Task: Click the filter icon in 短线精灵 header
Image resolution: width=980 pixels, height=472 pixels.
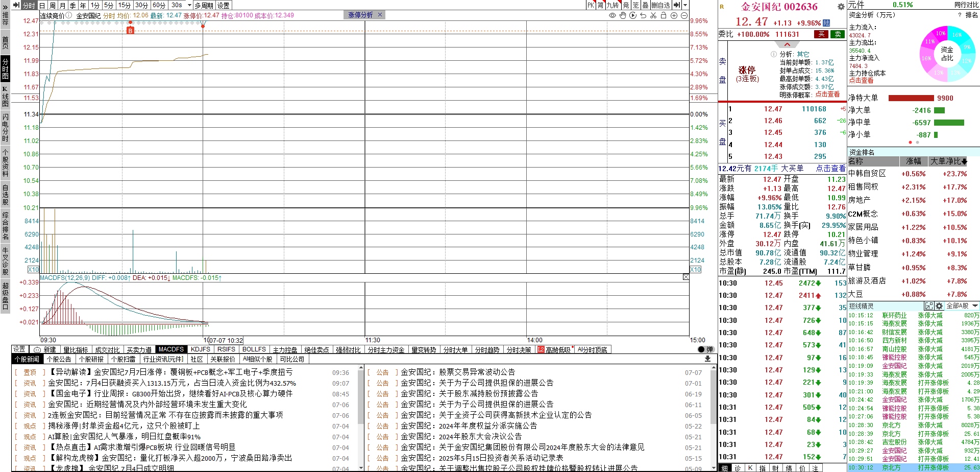Action: 929,306
